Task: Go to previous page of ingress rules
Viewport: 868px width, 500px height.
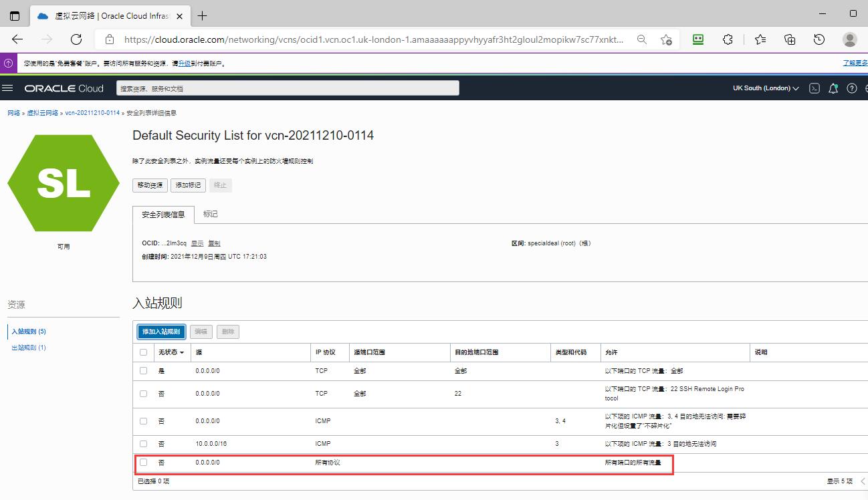Action: pyautogui.click(x=863, y=481)
